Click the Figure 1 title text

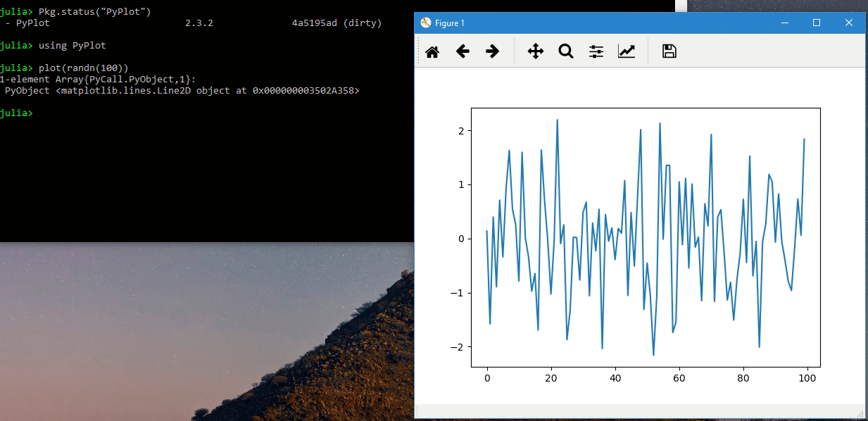pyautogui.click(x=451, y=22)
